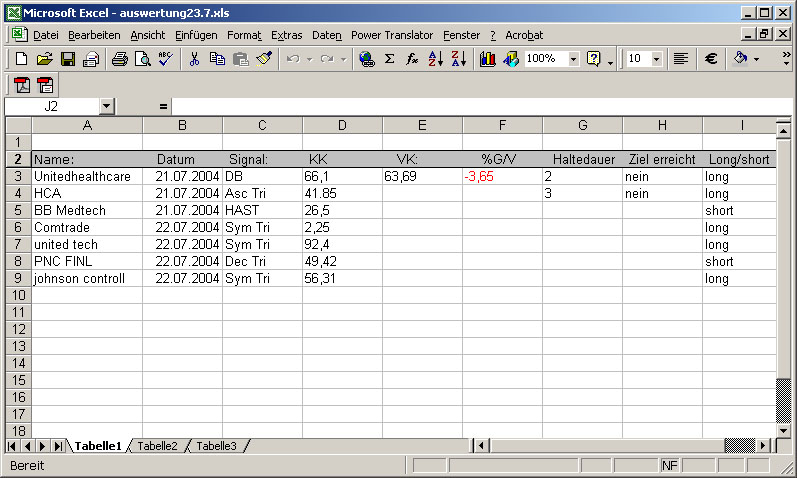The width and height of the screenshot is (797, 478).
Task: Switch to the Tabelle3 sheet tab
Action: click(x=216, y=446)
